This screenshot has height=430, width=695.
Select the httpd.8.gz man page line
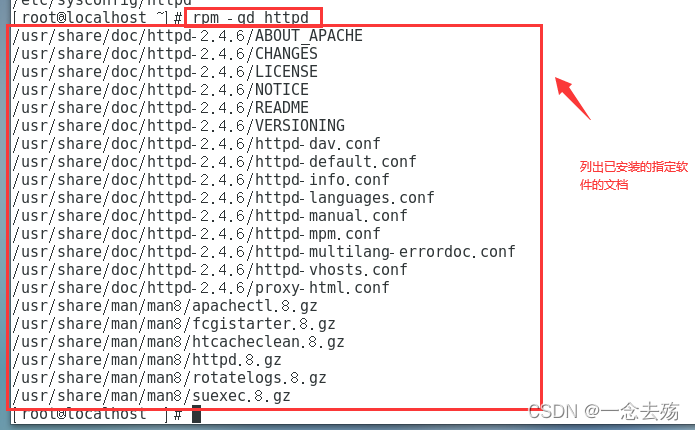pos(147,360)
